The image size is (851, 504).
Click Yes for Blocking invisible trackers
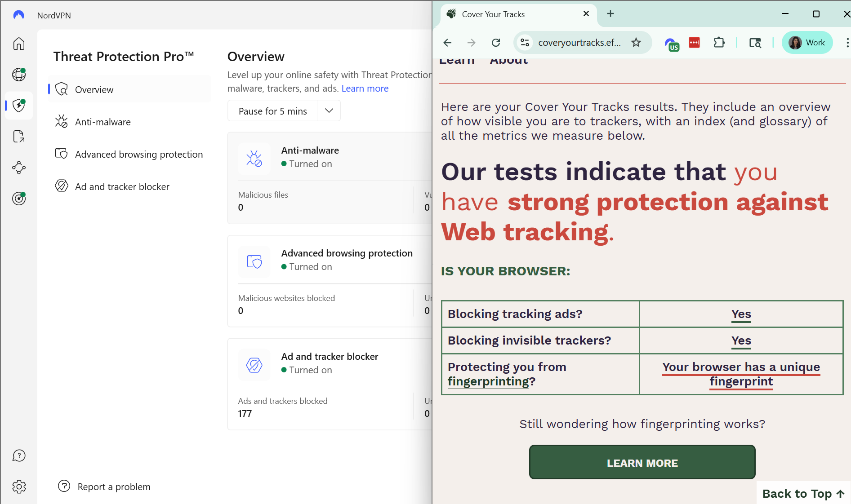[741, 340]
